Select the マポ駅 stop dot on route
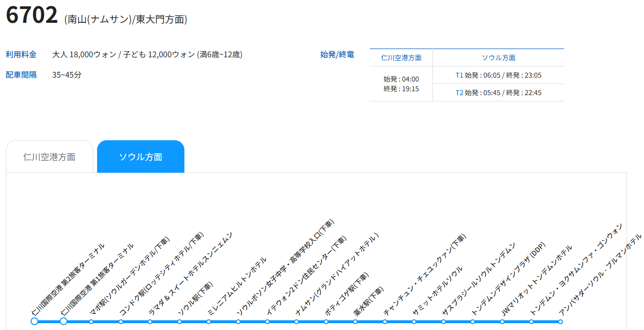This screenshot has width=644, height=330. tap(91, 322)
